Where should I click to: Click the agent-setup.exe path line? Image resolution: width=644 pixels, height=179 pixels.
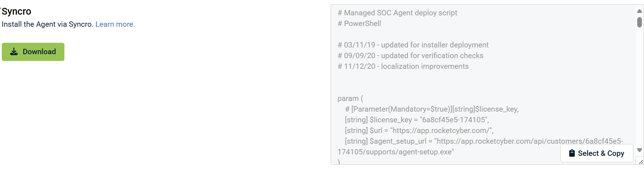[x=396, y=152]
